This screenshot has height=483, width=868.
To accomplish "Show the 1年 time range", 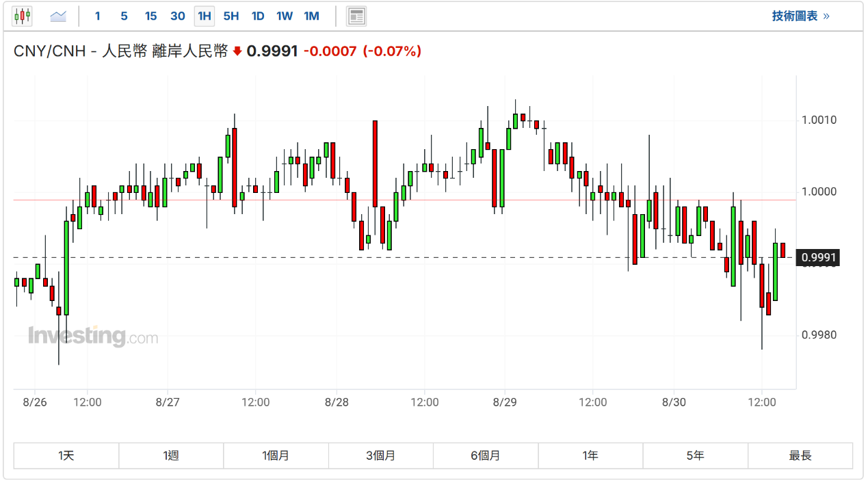I will [x=590, y=456].
